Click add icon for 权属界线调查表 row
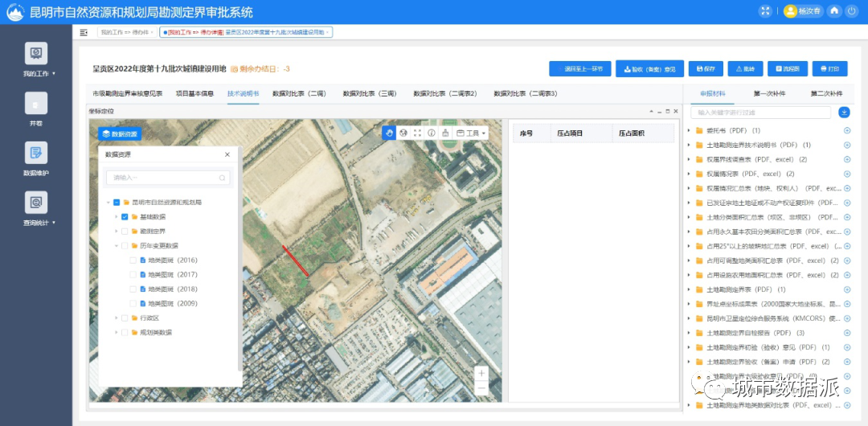Viewport: 868px width, 426px height. click(x=847, y=159)
